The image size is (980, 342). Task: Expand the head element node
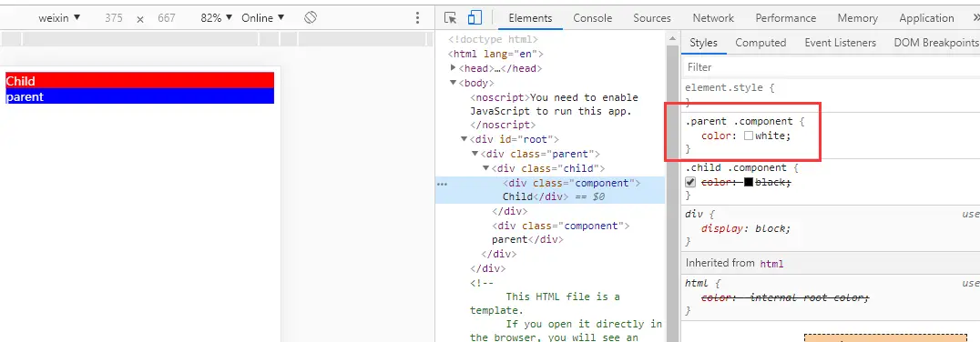[x=454, y=68]
